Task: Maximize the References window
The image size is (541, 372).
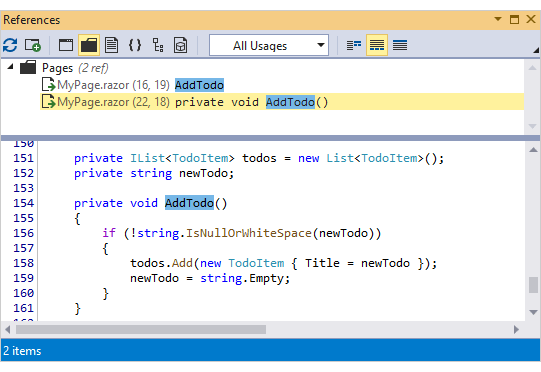Action: click(x=514, y=19)
